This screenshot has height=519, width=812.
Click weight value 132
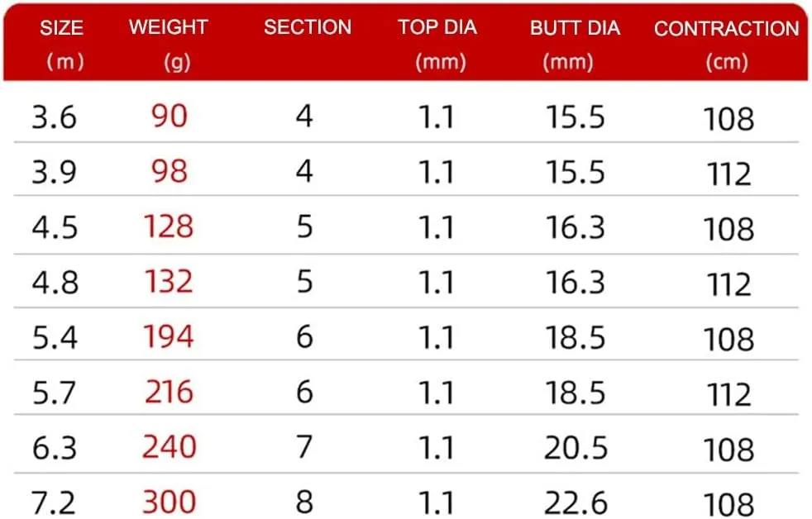(169, 282)
